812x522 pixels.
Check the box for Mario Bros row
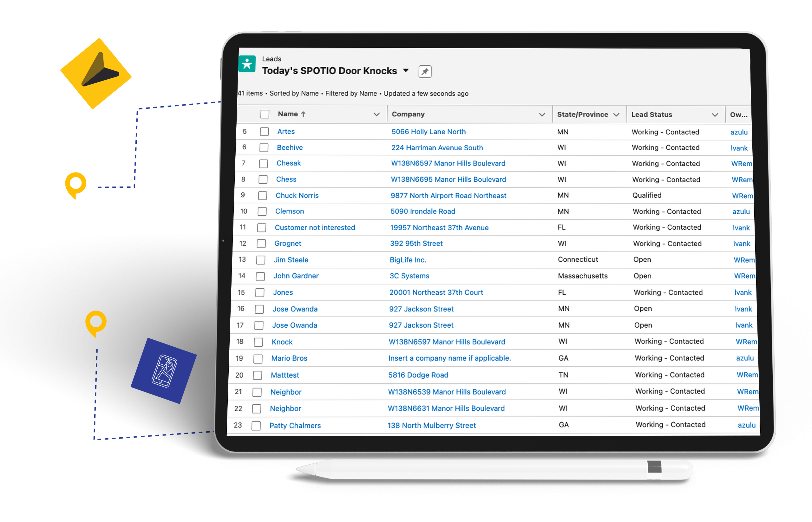coord(258,359)
